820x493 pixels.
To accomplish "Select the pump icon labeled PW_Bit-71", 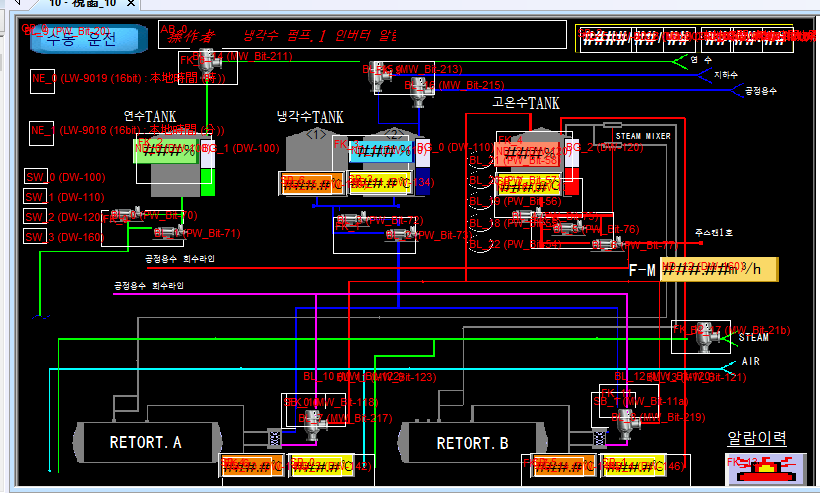I will pos(165,233).
